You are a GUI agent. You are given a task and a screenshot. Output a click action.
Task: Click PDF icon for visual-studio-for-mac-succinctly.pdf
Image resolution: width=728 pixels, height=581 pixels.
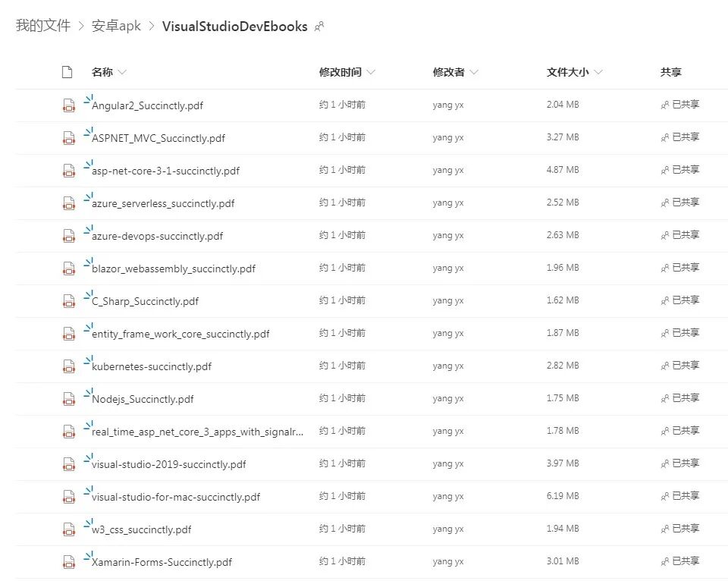(x=69, y=497)
